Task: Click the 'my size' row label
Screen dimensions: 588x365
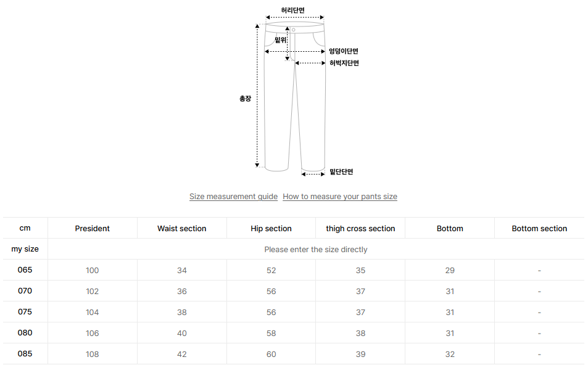Action: pos(25,249)
